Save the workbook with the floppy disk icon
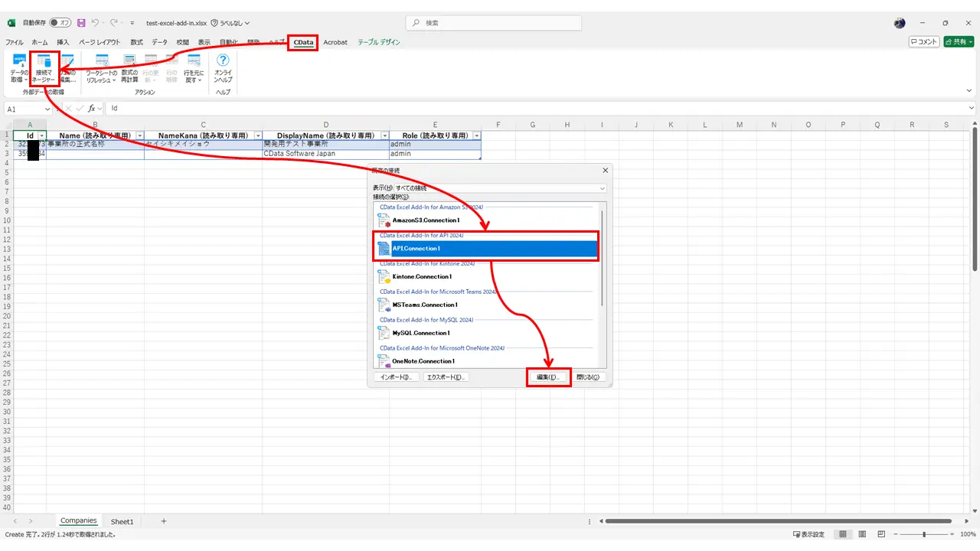Viewport: 980px width, 551px height. (81, 23)
